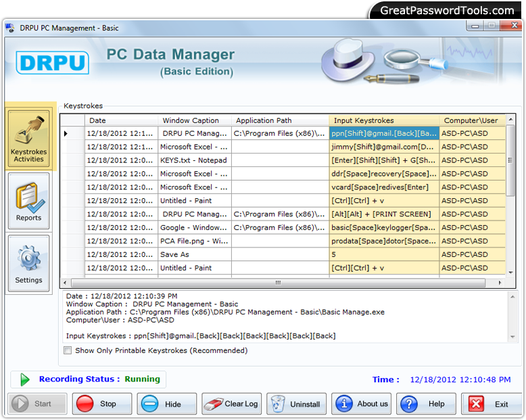The image size is (526, 420).
Task: Click the table's horizontal scrollbar thumb
Action: coord(278,283)
